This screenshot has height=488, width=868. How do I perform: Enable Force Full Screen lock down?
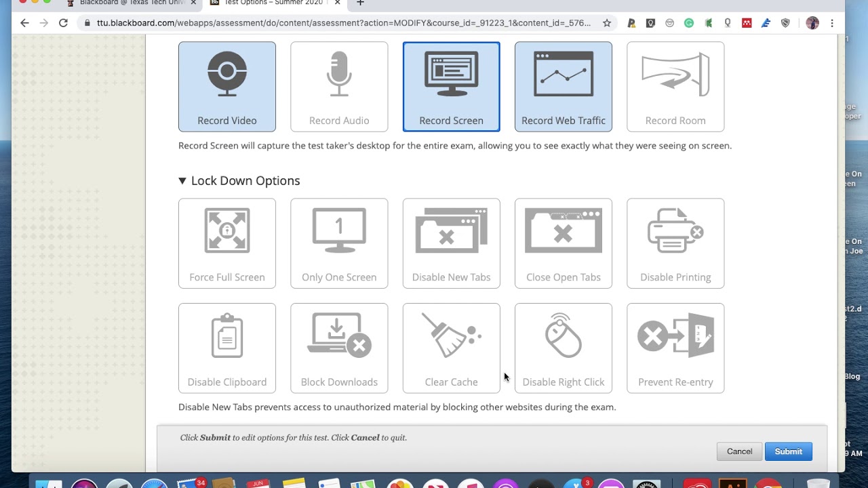tap(227, 243)
